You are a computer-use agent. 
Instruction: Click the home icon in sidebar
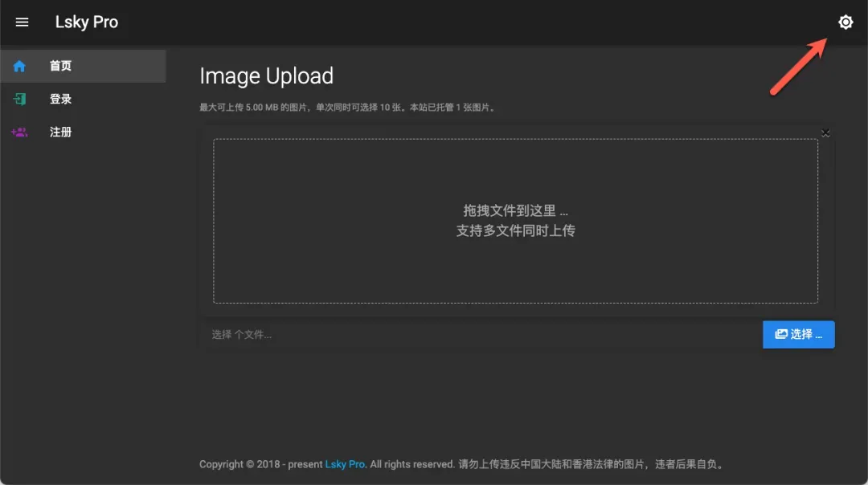pos(19,67)
